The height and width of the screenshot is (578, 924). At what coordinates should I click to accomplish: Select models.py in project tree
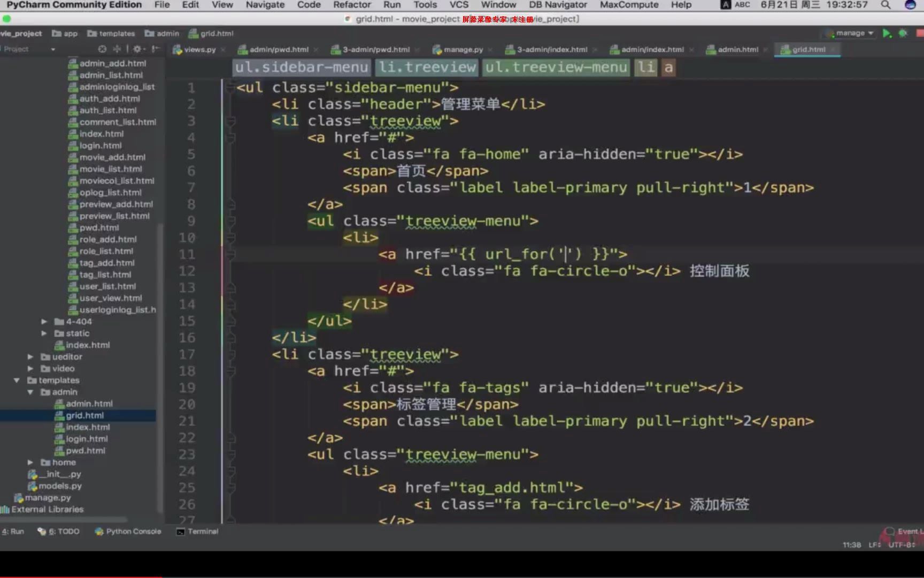(55, 486)
